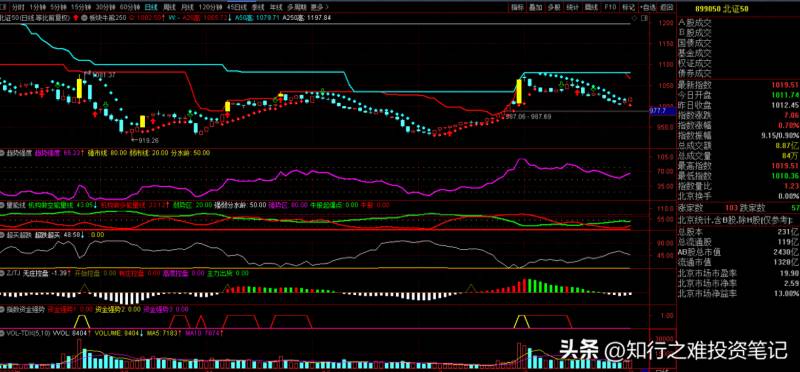The width and height of the screenshot is (800, 372).
Task: Open the 统计 statistics toolbar item
Action: 572,7
